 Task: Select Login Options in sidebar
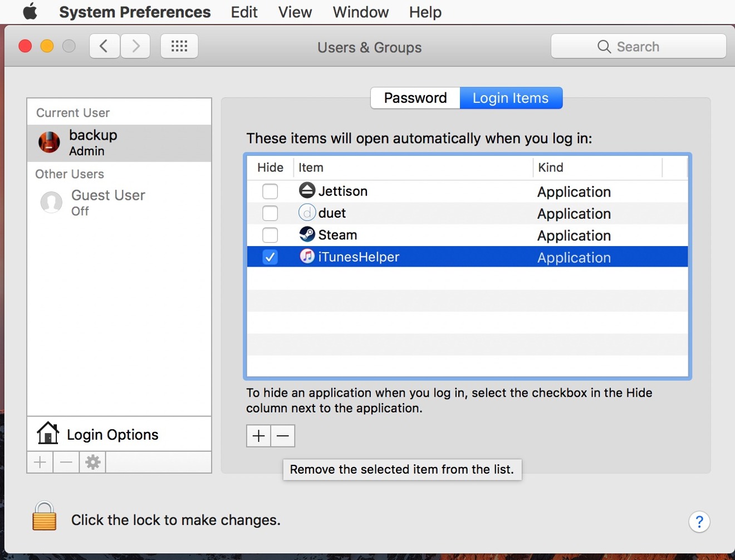click(119, 434)
